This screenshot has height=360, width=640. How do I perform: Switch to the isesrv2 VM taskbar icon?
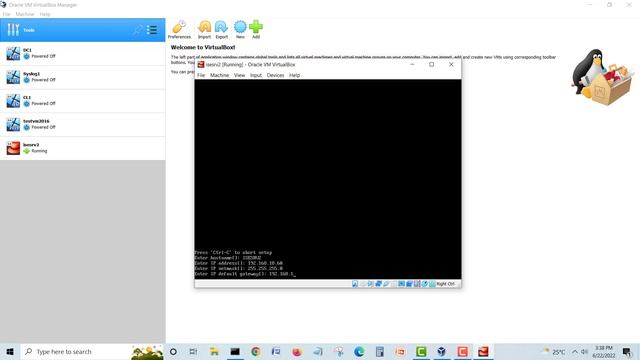tap(483, 351)
